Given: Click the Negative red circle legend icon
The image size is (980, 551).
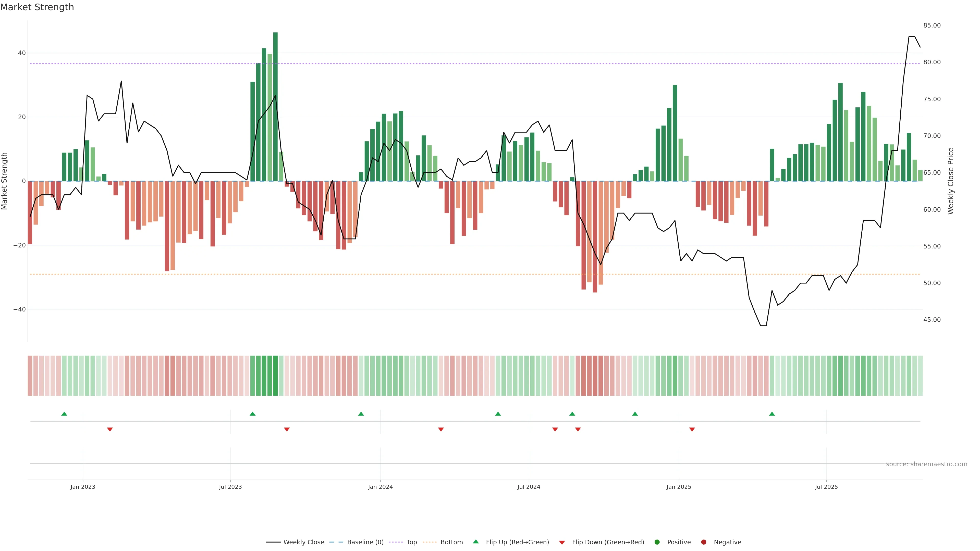Looking at the screenshot, I should [x=703, y=542].
